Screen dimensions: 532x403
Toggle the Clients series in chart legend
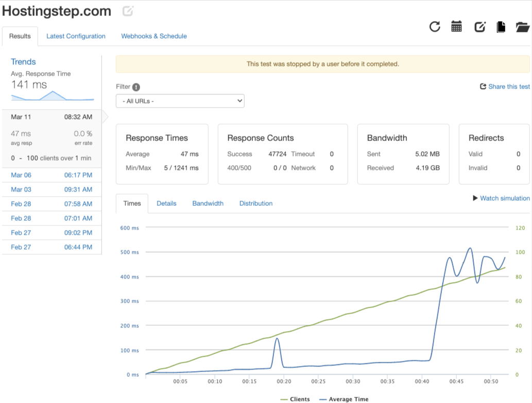tap(295, 399)
